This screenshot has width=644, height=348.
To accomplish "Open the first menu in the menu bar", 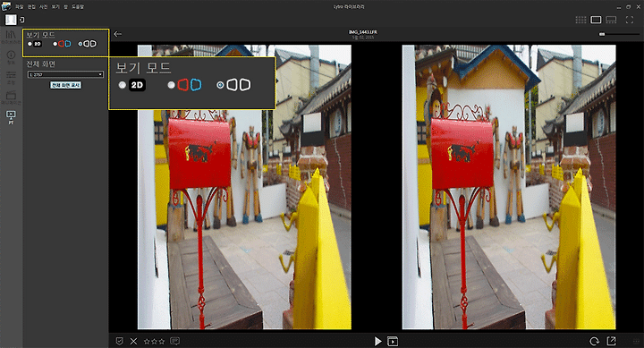I will pos(19,6).
